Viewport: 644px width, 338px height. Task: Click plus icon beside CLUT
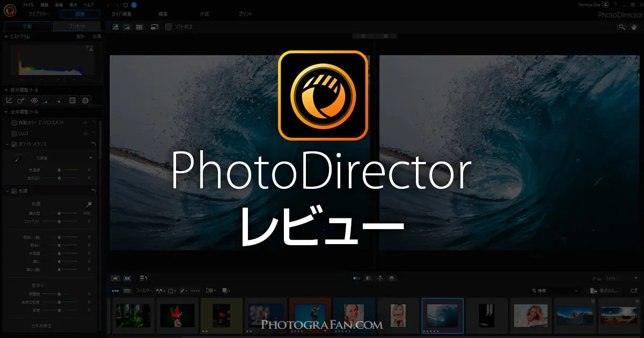[85, 133]
